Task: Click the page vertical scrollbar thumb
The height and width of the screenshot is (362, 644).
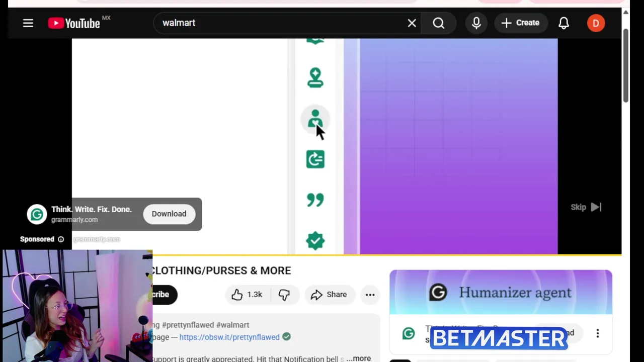Action: pos(626,65)
